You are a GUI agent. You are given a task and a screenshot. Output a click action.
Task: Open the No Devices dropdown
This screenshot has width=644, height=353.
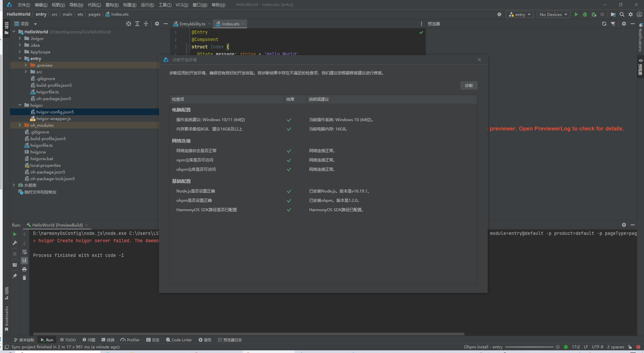(x=553, y=14)
